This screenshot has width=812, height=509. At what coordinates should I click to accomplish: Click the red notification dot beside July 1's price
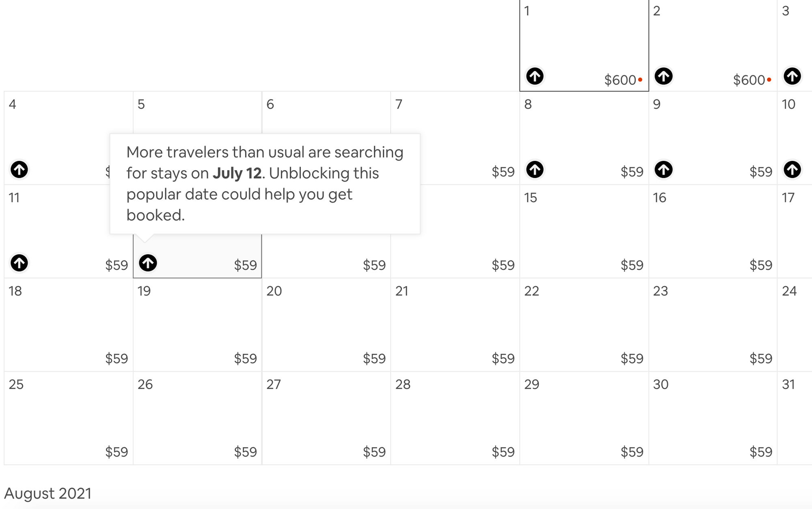(x=639, y=80)
